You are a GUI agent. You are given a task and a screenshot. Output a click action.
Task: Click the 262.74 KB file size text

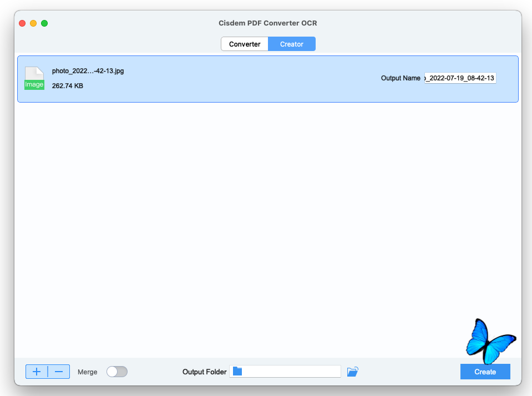68,86
